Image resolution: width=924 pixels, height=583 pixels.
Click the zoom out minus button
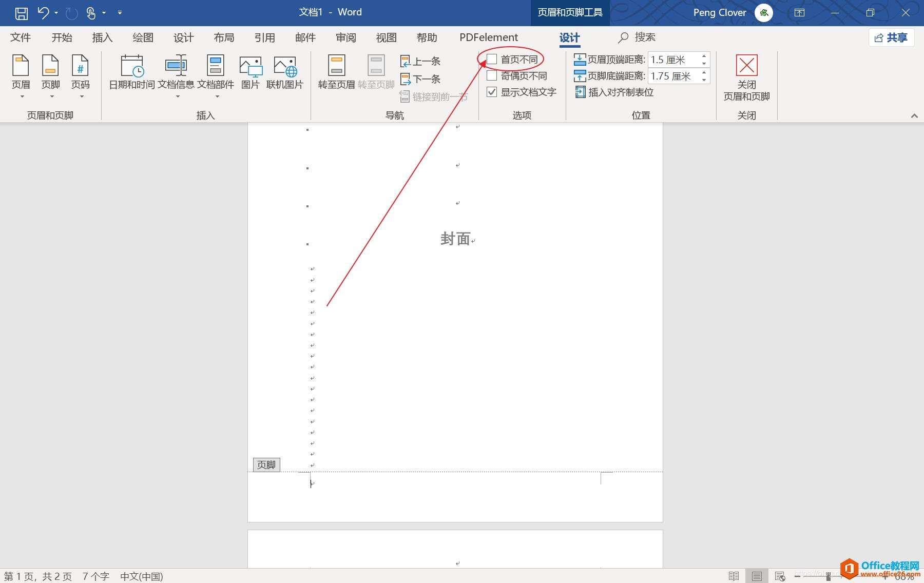pyautogui.click(x=797, y=576)
